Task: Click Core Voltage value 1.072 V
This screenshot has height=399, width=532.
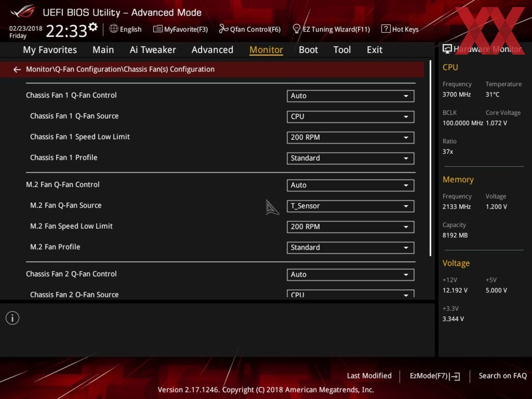Action: point(496,123)
